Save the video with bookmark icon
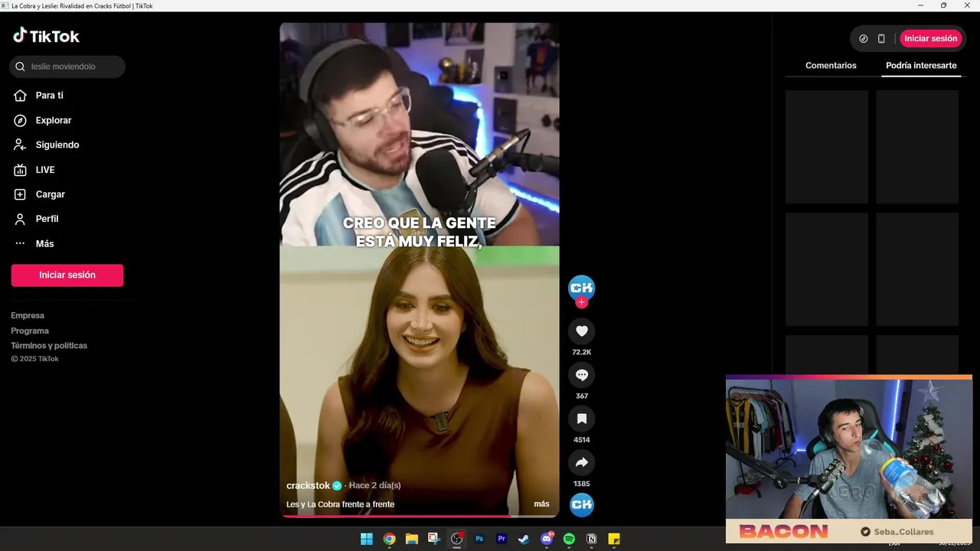Image resolution: width=980 pixels, height=551 pixels. (x=582, y=419)
